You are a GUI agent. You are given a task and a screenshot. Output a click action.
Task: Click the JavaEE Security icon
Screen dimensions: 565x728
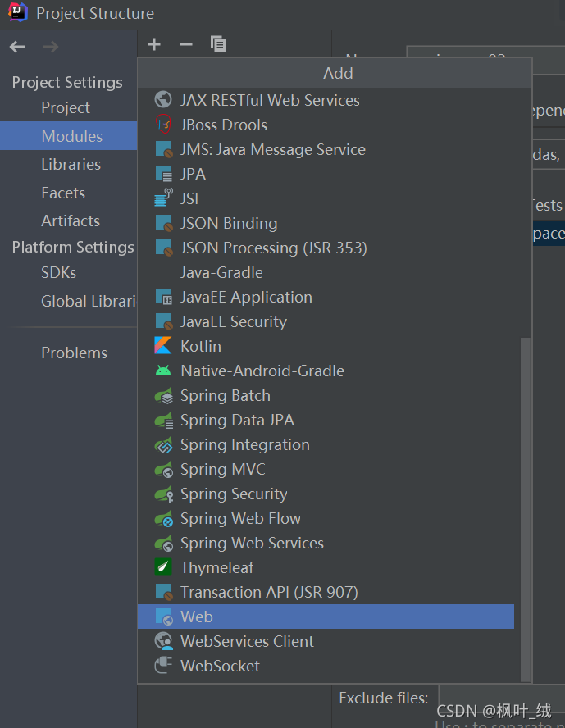(x=163, y=321)
